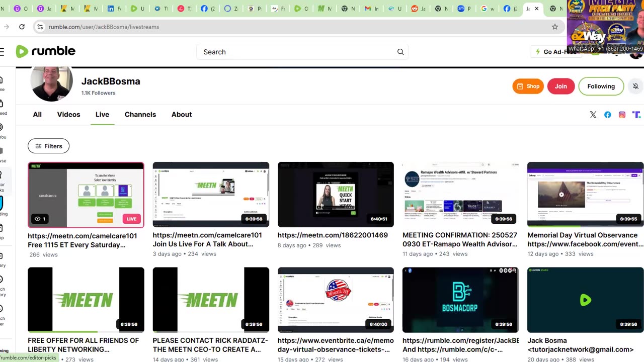This screenshot has height=362, width=644.
Task: Click '3 days ago • 234 views' text
Action: tap(185, 254)
